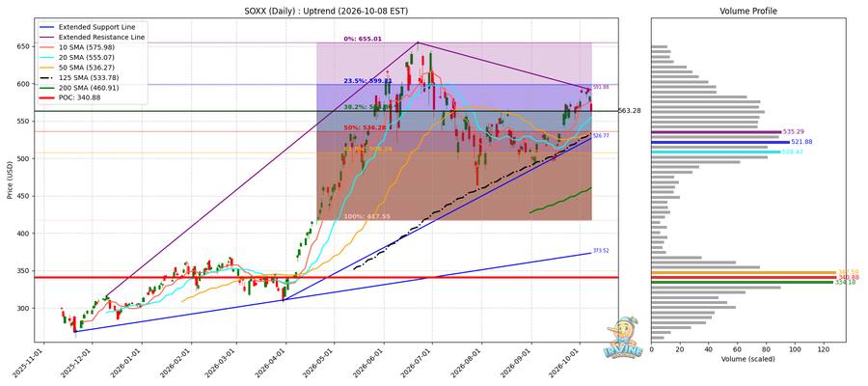Viewport: 868px width, 386px height.
Task: Click the '100%: 417.55' Fibonacci label
Action: tap(368, 216)
